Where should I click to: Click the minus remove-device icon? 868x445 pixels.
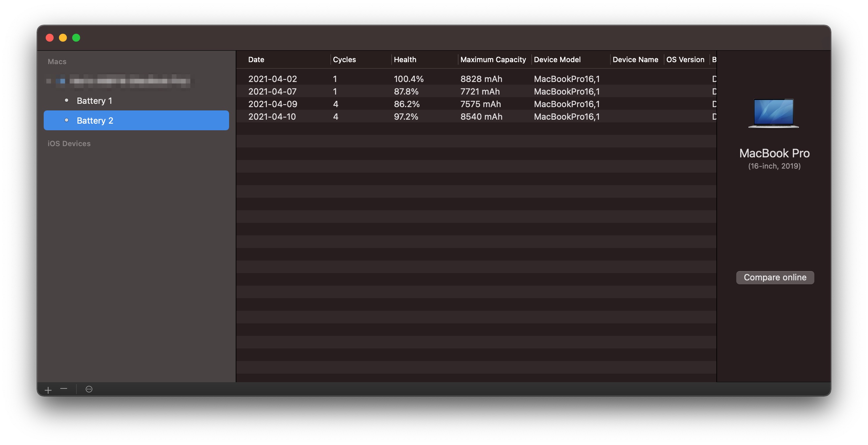pos(64,389)
